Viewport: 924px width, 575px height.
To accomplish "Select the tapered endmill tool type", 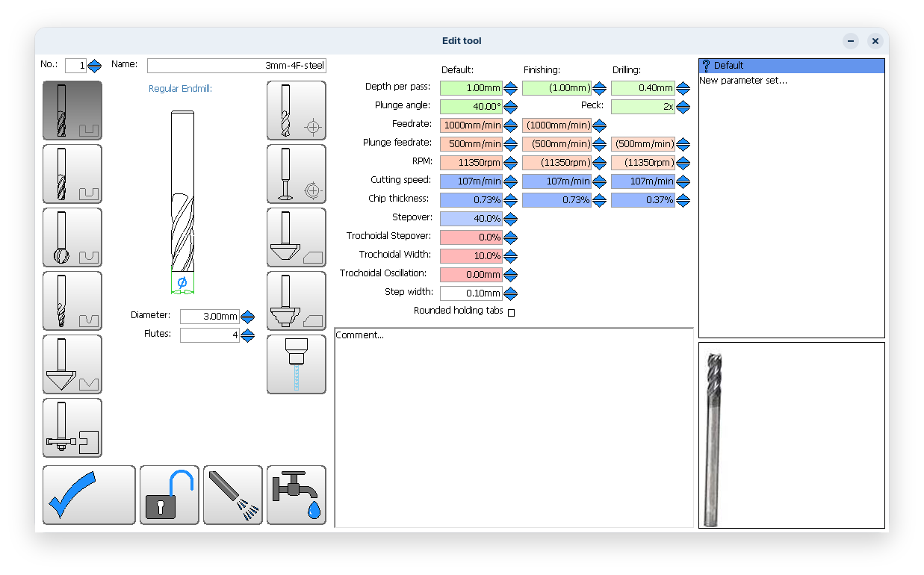I will click(72, 301).
